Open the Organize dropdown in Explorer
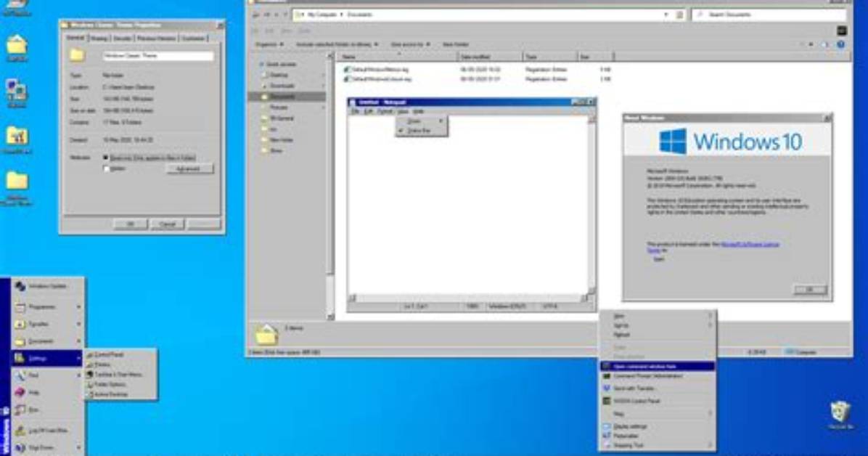868x456 pixels. [x=269, y=44]
